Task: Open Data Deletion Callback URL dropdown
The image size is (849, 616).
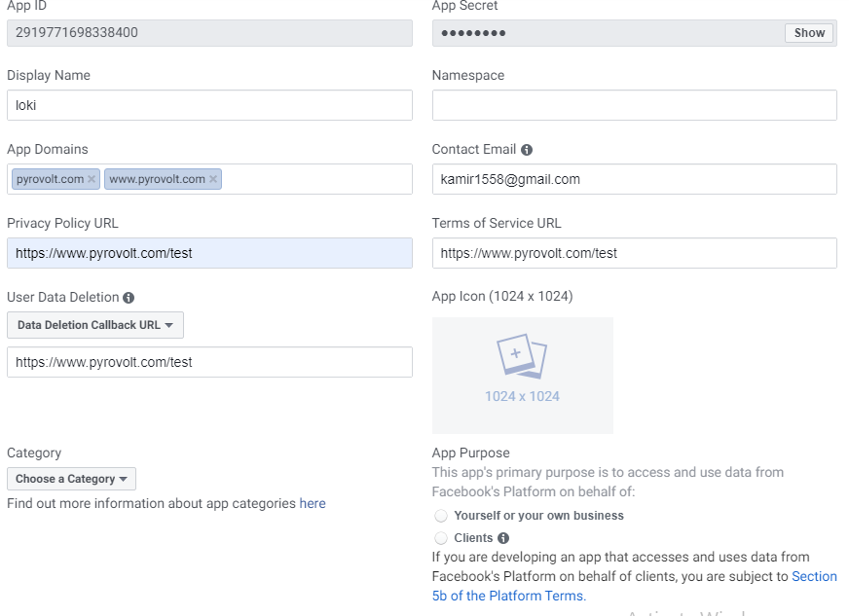Action: (94, 325)
